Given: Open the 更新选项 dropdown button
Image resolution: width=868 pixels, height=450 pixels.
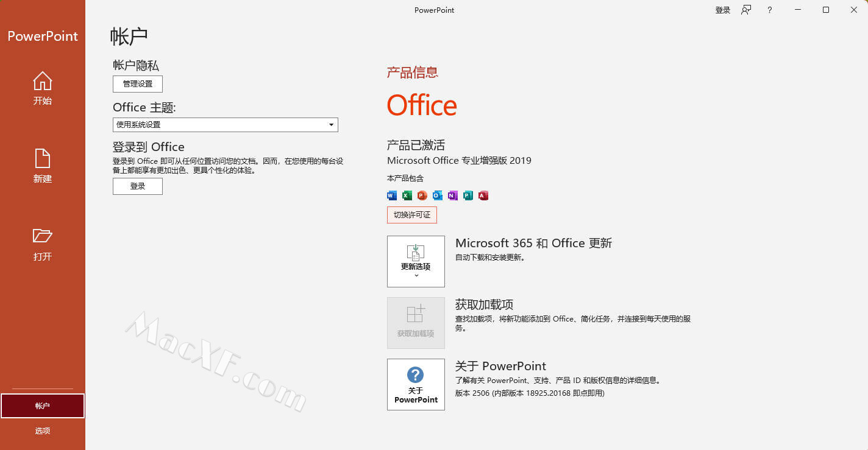Looking at the screenshot, I should 416,262.
